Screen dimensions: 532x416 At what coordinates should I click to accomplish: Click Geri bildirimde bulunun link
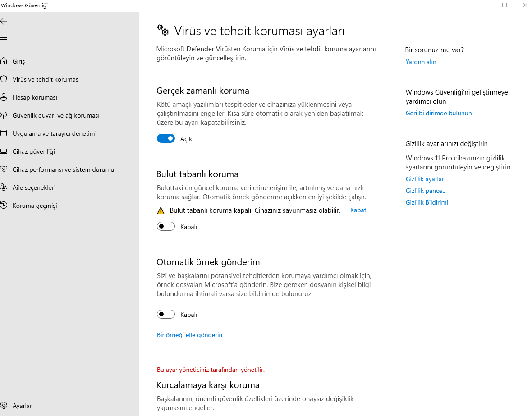438,113
